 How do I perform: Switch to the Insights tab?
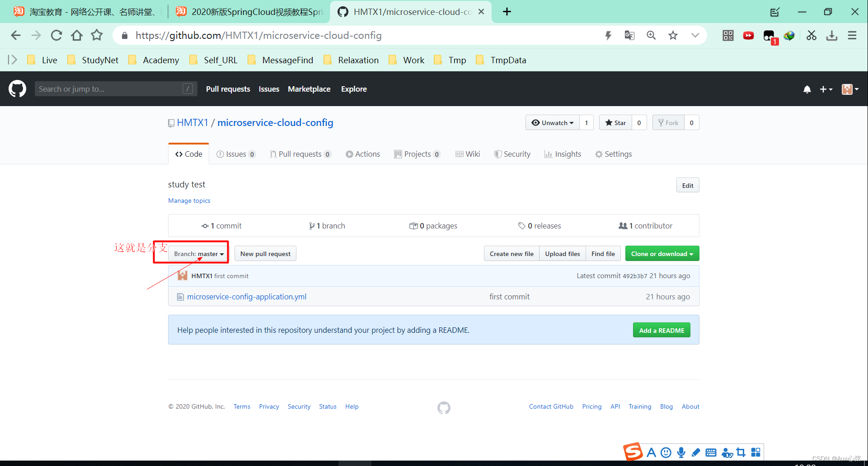(563, 154)
